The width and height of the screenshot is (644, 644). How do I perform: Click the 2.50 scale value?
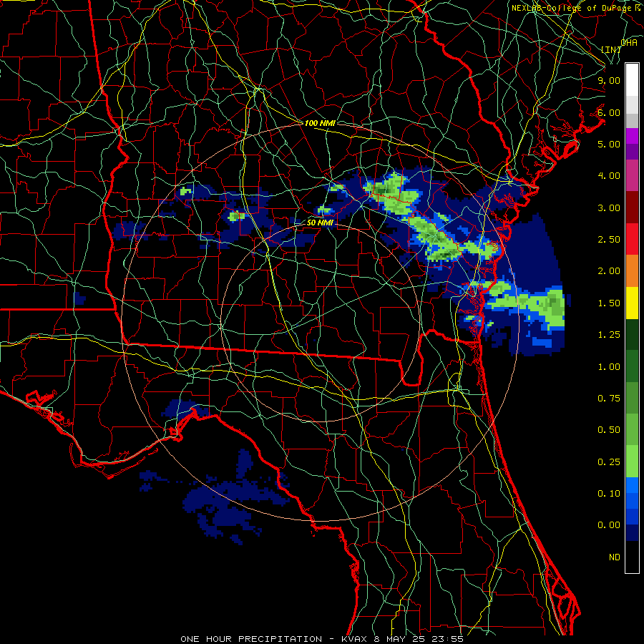click(609, 240)
